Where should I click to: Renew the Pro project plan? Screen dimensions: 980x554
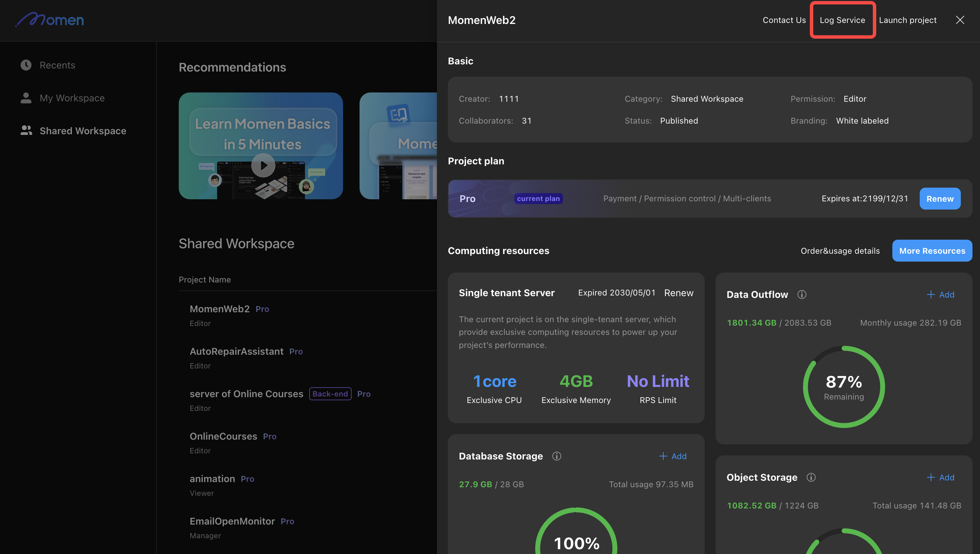click(940, 199)
